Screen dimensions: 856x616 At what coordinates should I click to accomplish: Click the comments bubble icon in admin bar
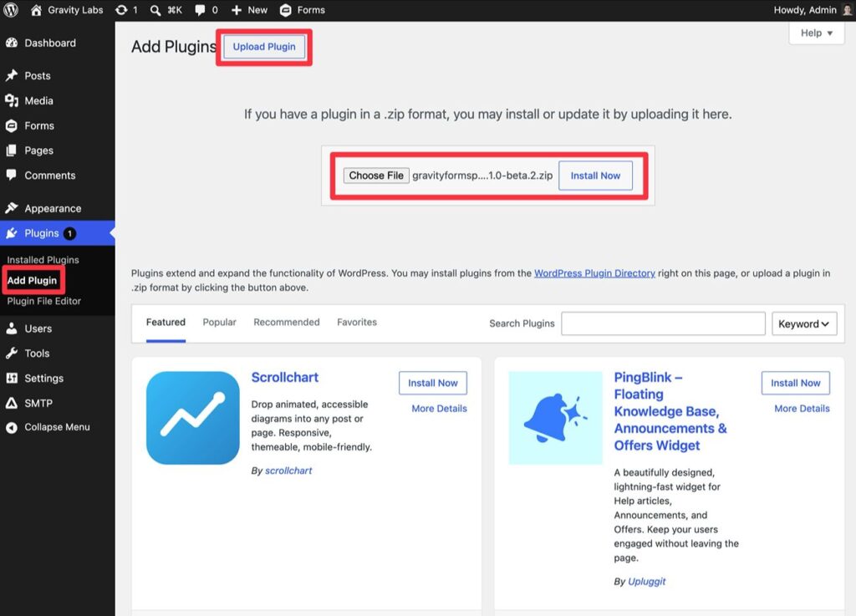200,10
